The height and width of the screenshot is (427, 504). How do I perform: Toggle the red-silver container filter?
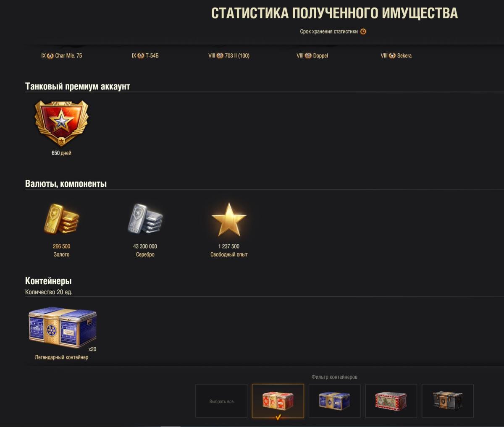pyautogui.click(x=391, y=401)
